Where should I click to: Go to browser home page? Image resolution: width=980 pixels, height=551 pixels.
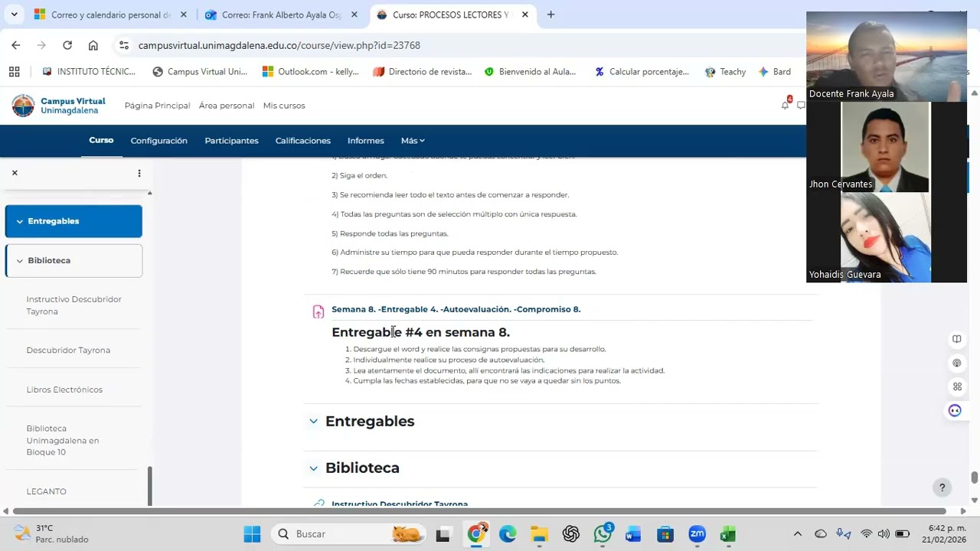[93, 45]
